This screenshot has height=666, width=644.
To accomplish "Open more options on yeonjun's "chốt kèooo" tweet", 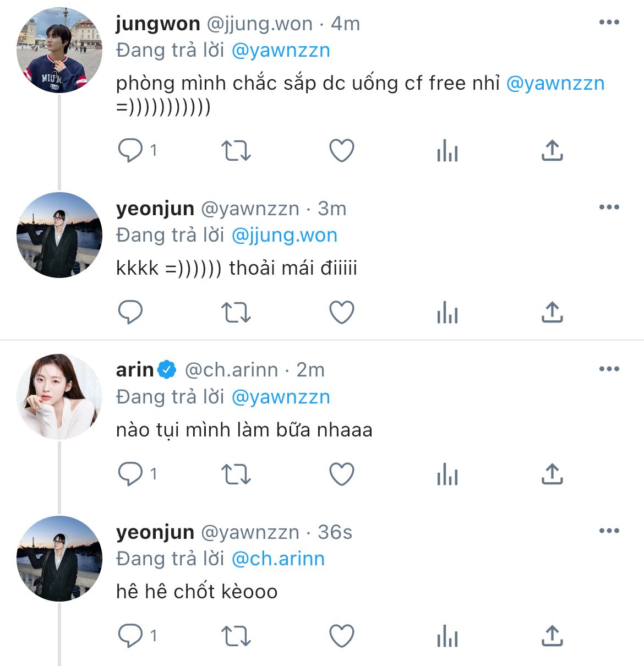I will click(x=609, y=531).
